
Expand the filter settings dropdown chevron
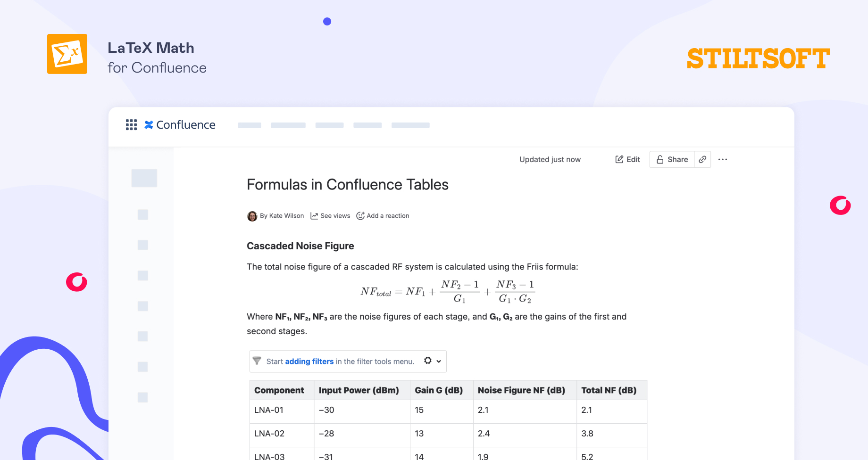coord(439,361)
